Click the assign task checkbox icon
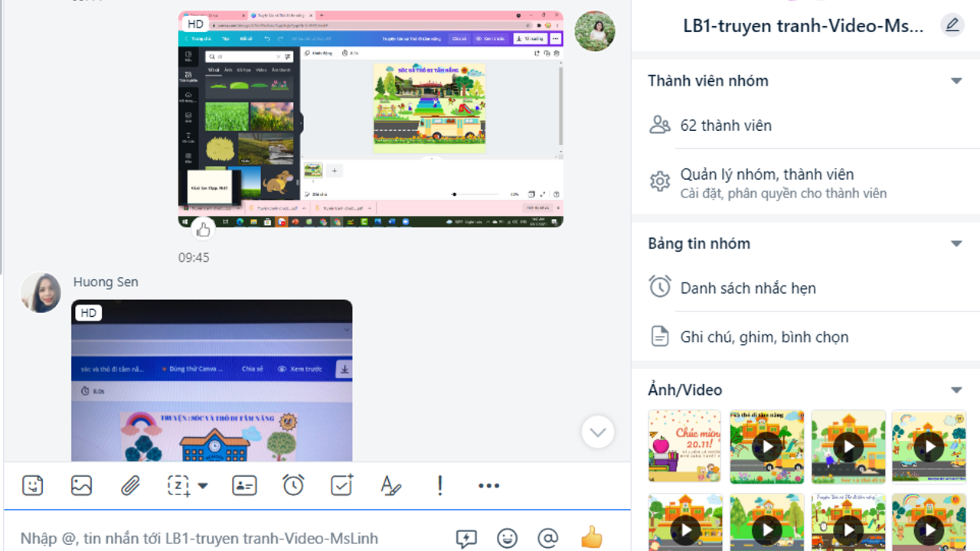980x551 pixels. click(341, 485)
